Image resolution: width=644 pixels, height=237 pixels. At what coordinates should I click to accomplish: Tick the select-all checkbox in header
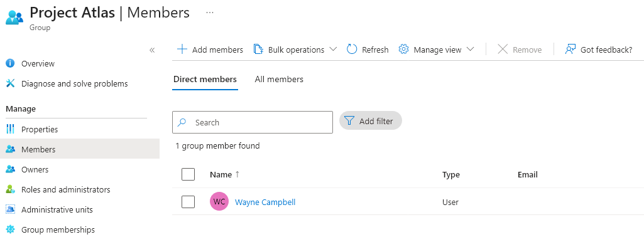[x=188, y=175]
